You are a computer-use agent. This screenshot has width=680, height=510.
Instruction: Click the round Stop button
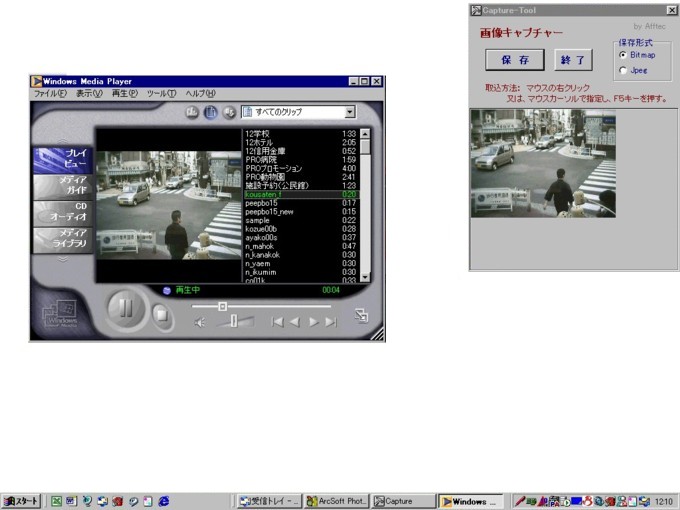(x=162, y=314)
